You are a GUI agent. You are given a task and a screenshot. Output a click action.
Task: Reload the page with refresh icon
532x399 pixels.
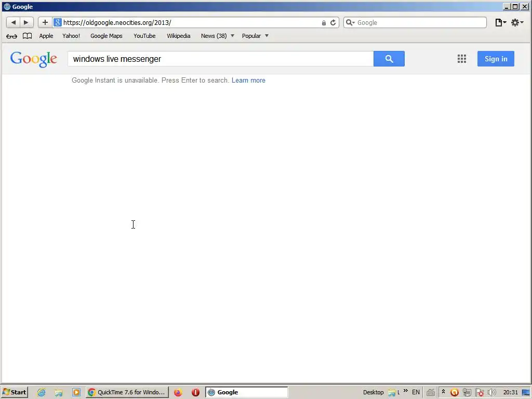point(333,22)
